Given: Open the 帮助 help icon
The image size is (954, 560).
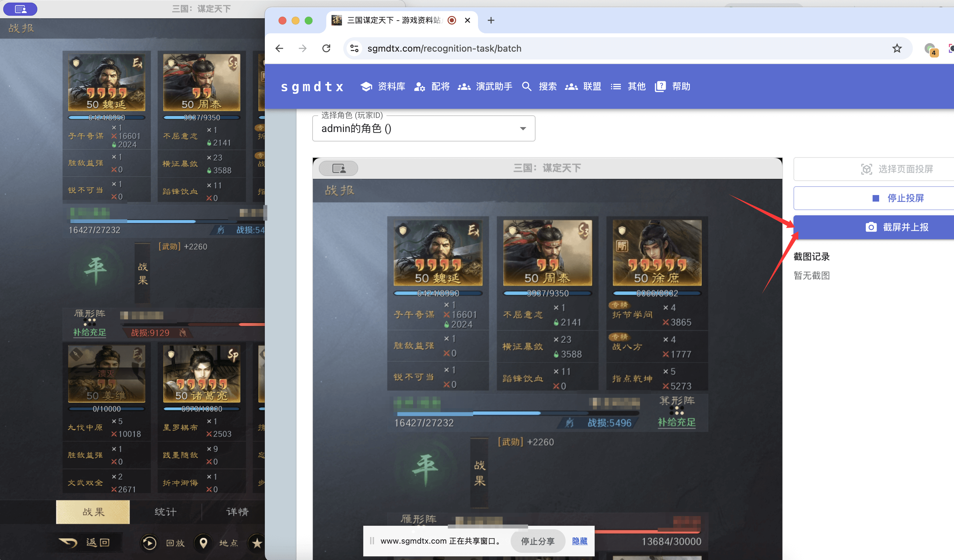Looking at the screenshot, I should [660, 86].
